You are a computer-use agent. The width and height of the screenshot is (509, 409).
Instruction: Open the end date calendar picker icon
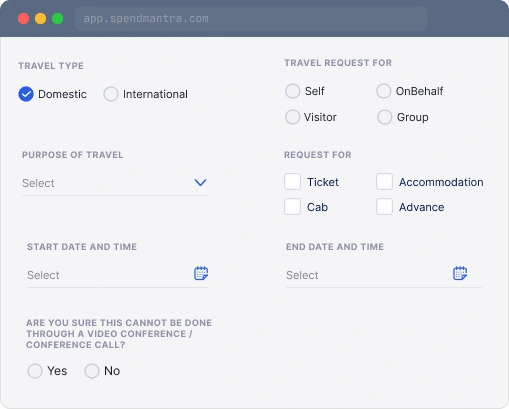pos(460,273)
